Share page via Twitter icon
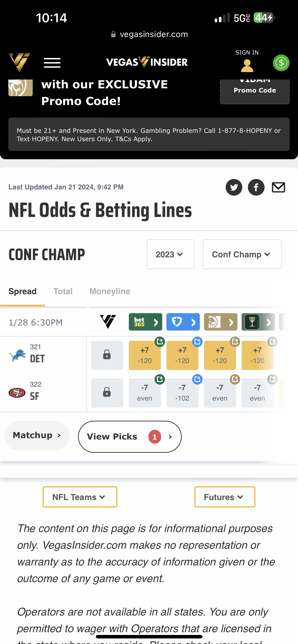Image resolution: width=298 pixels, height=644 pixels. point(234,187)
